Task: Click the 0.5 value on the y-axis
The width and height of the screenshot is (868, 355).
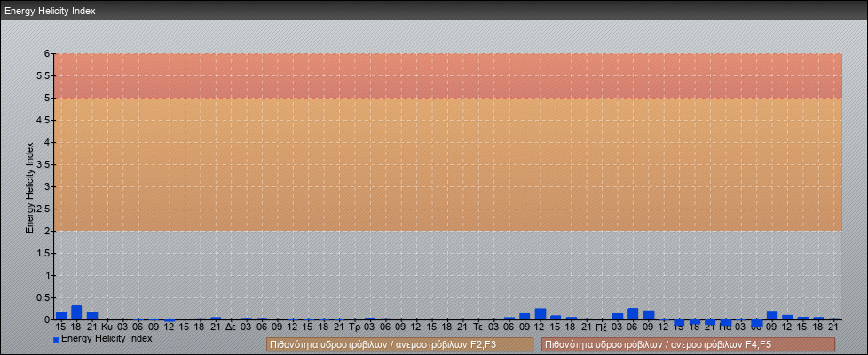Action: tap(44, 297)
